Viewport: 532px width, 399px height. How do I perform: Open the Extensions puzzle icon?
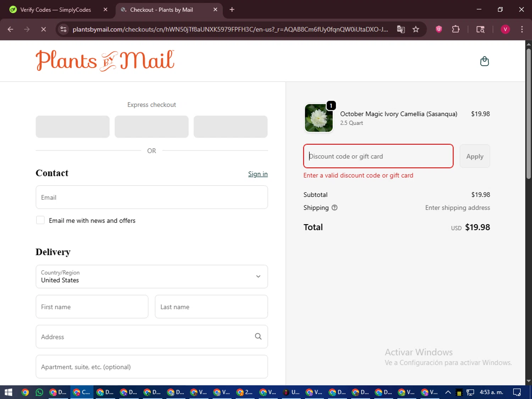click(x=456, y=29)
